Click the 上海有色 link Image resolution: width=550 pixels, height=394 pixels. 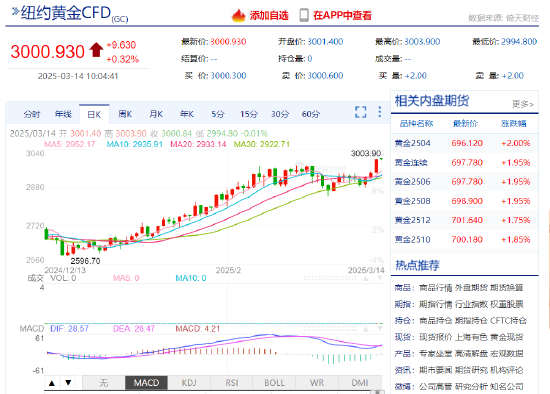pyautogui.click(x=471, y=337)
